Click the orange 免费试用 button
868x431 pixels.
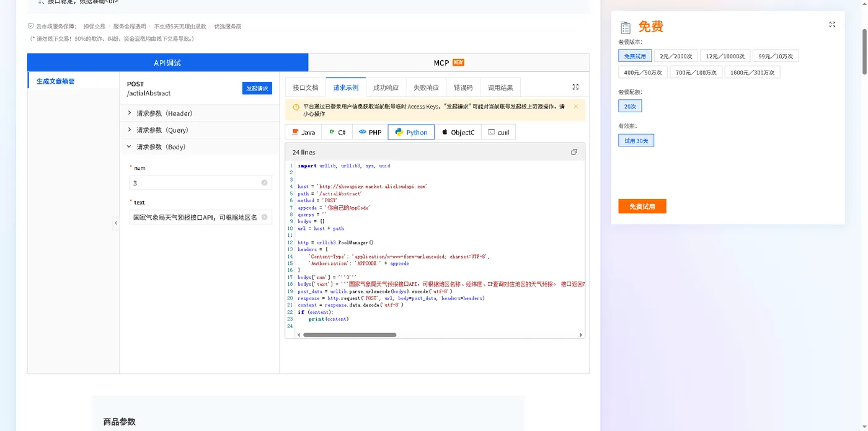[x=642, y=206]
